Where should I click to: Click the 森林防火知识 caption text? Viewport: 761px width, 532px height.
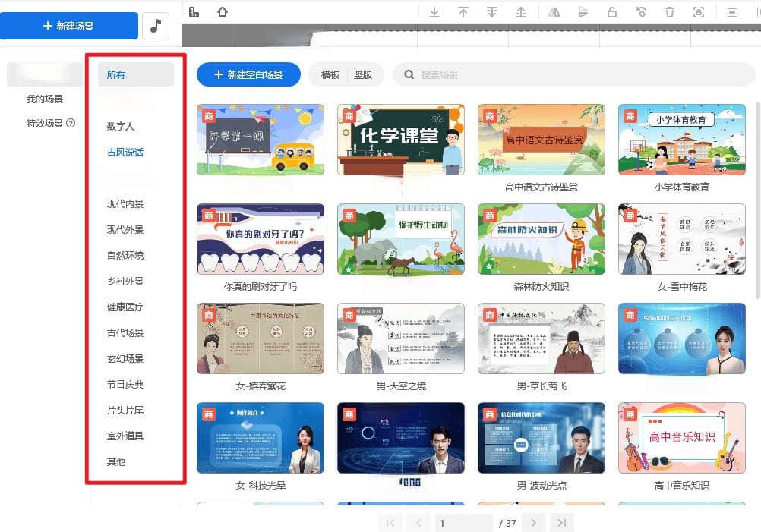[x=542, y=287]
